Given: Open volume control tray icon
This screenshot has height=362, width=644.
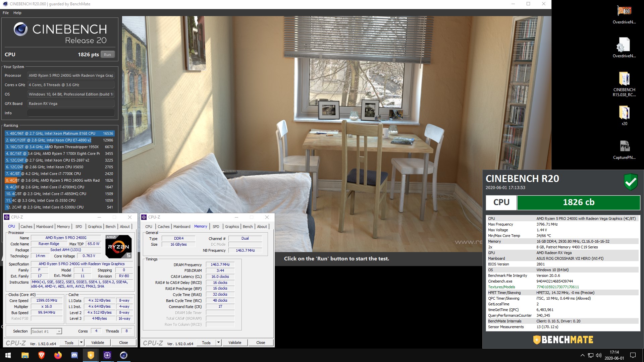Looking at the screenshot, I should pos(599,355).
